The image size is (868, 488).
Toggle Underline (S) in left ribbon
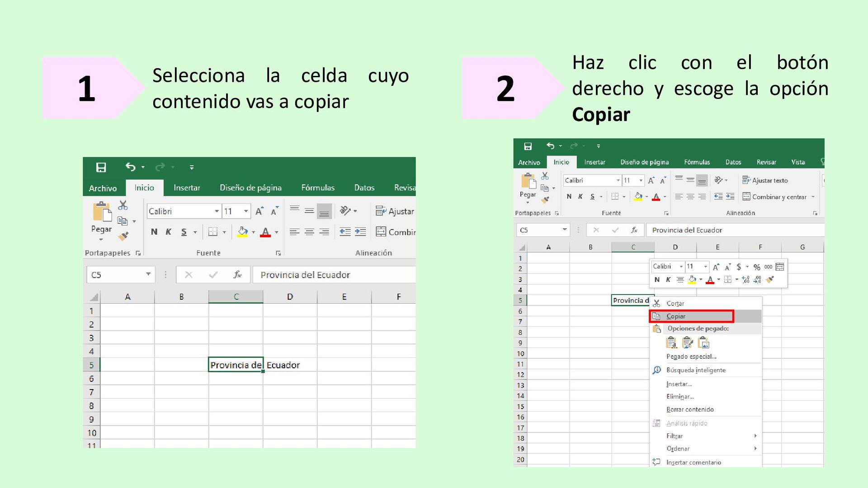click(184, 232)
